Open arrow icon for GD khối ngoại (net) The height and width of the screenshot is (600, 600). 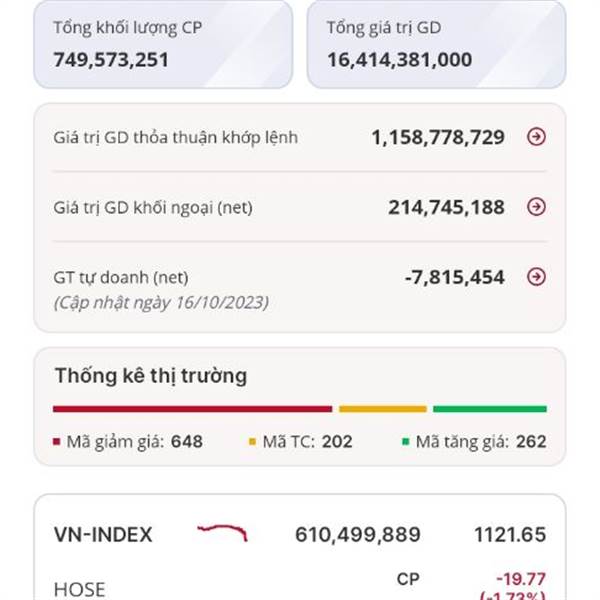pyautogui.click(x=536, y=207)
